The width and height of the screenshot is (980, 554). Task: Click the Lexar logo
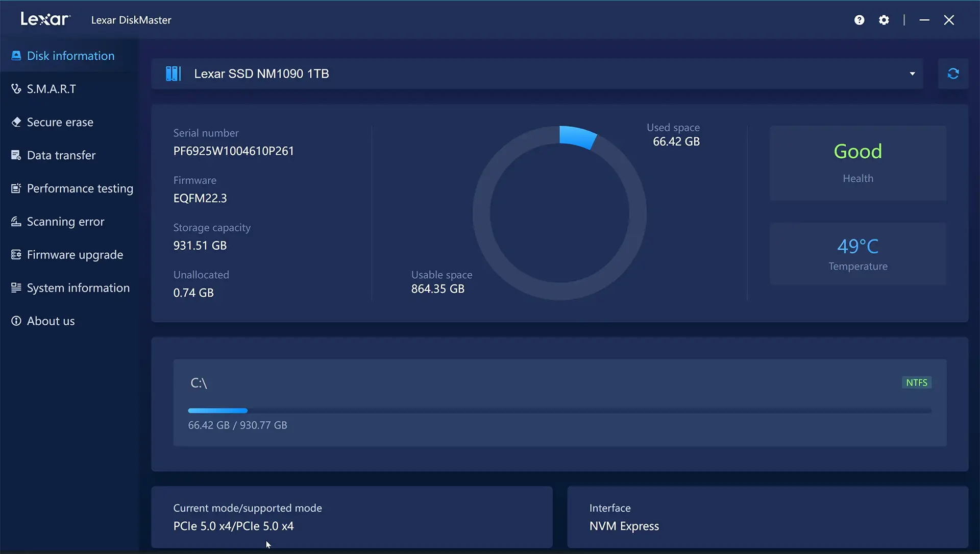[x=45, y=19]
